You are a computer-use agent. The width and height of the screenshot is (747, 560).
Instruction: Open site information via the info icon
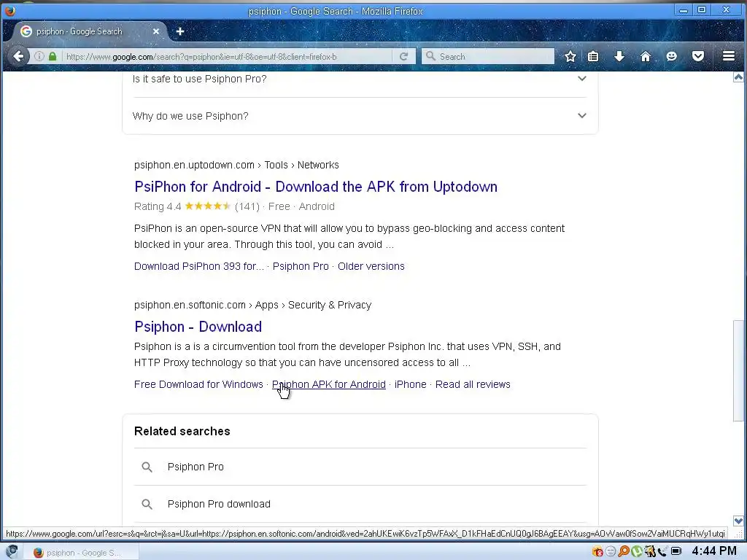[x=39, y=56]
